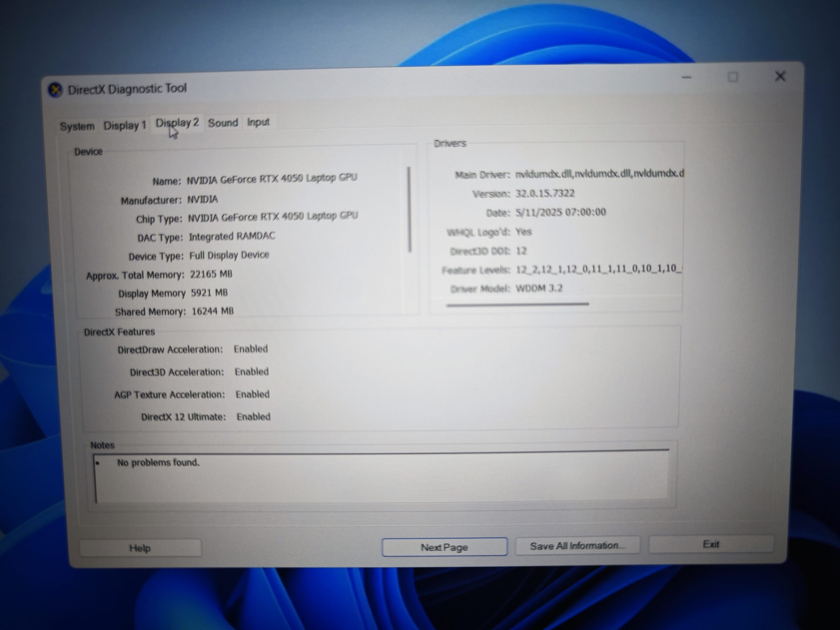The image size is (840, 630).
Task: Click the Feature Levels value text
Action: tap(598, 269)
